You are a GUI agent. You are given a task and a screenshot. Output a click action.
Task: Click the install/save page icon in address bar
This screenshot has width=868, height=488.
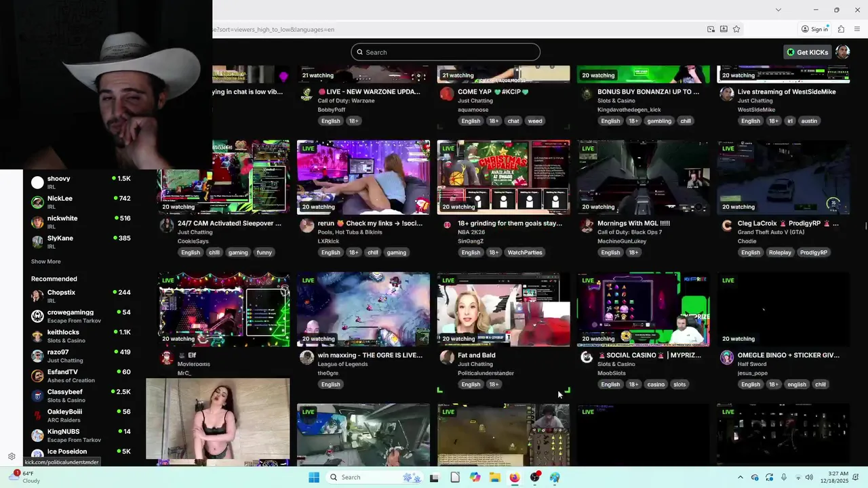724,29
